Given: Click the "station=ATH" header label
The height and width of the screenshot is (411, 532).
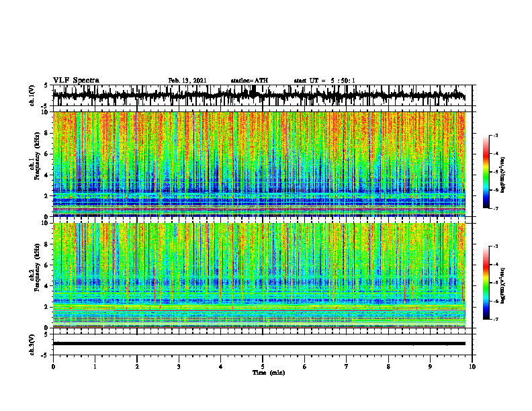Looking at the screenshot, I should (x=249, y=81).
